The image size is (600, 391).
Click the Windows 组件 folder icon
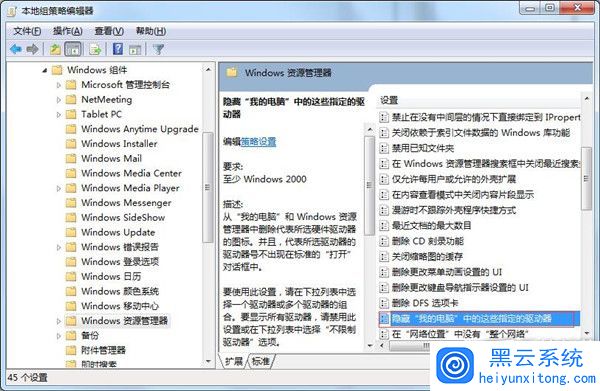pos(57,70)
